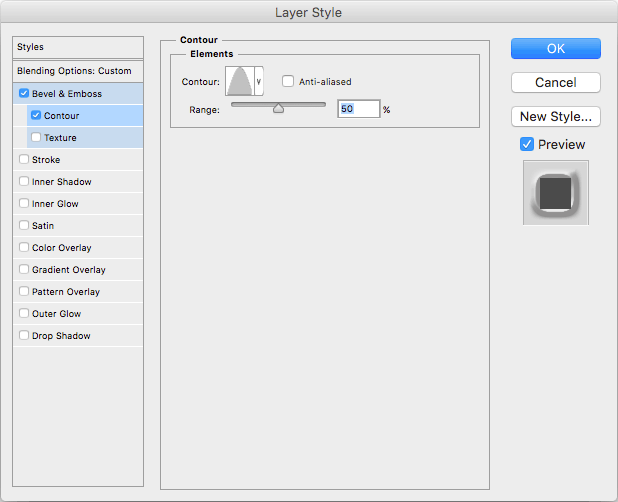Click the Range slider handle

click(x=278, y=108)
